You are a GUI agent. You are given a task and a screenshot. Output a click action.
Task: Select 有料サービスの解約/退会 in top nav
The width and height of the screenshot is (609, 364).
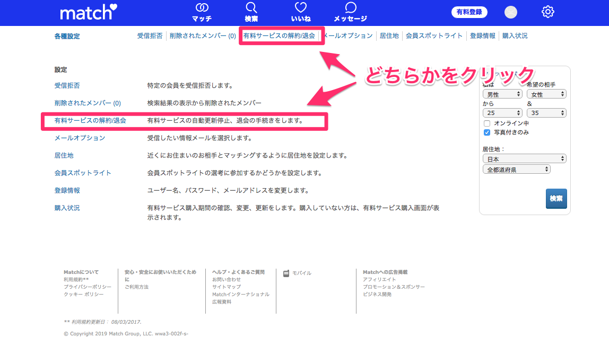click(279, 35)
